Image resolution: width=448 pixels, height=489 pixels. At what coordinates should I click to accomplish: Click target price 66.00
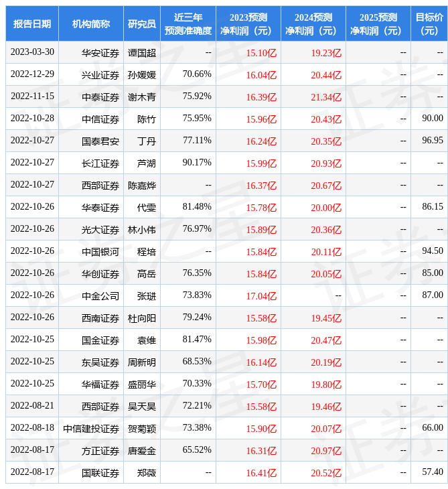tap(433, 428)
